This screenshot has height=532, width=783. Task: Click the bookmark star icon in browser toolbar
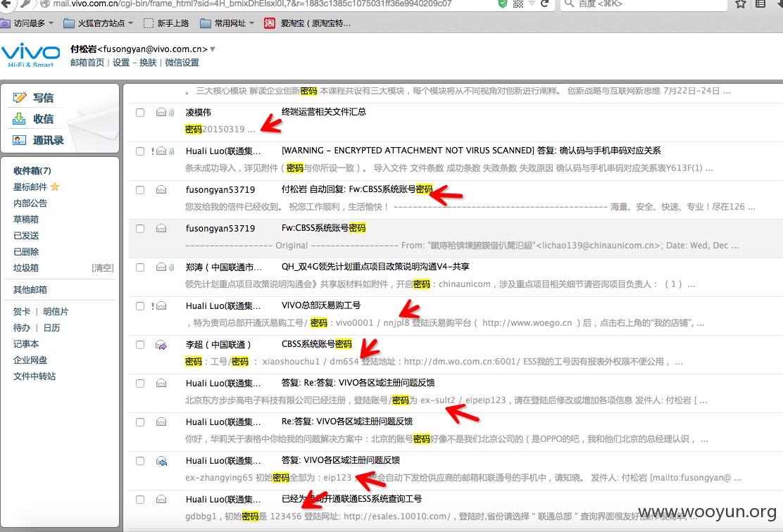tap(741, 4)
